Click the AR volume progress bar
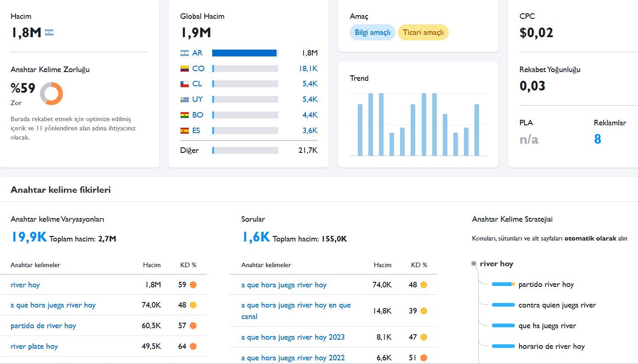The image size is (638, 364). point(245,53)
